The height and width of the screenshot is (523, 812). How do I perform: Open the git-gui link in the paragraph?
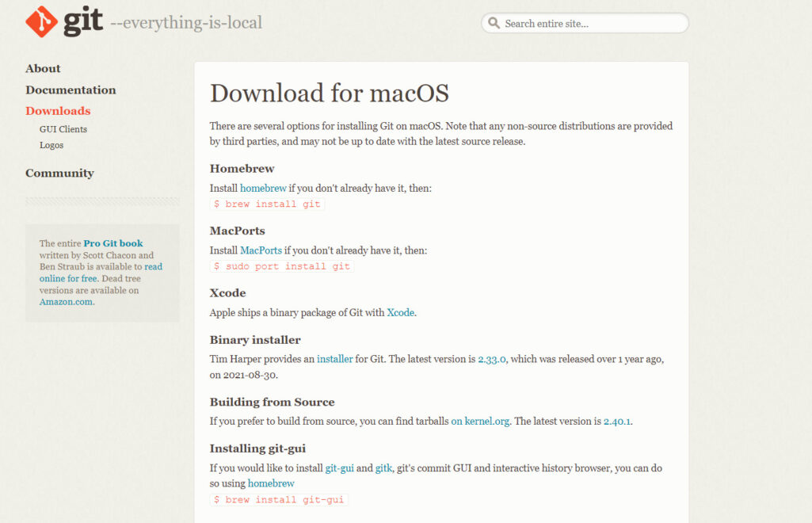point(339,468)
